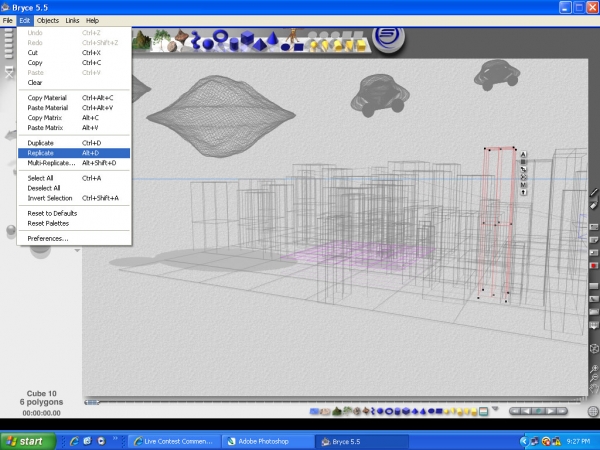
Task: Choose Clear from the Edit menu
Action: 74,83
